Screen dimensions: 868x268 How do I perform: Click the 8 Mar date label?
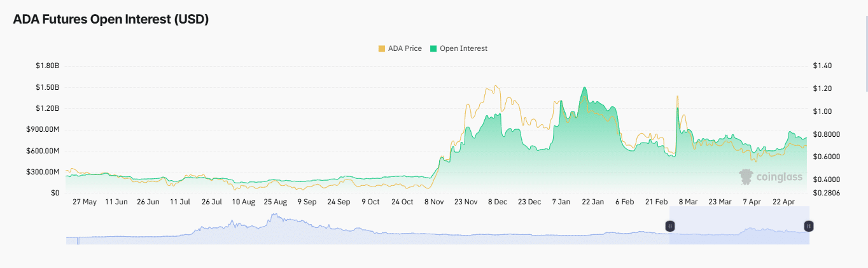point(688,202)
